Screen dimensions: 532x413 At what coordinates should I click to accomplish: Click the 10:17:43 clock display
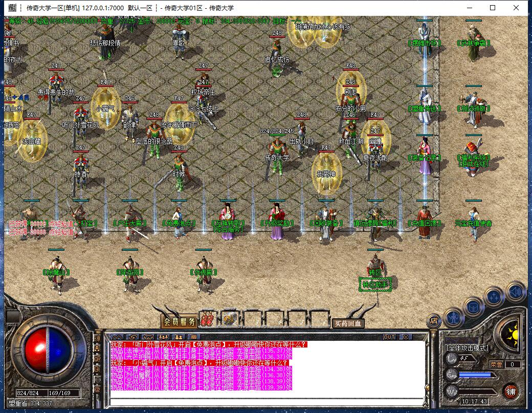coord(474,401)
